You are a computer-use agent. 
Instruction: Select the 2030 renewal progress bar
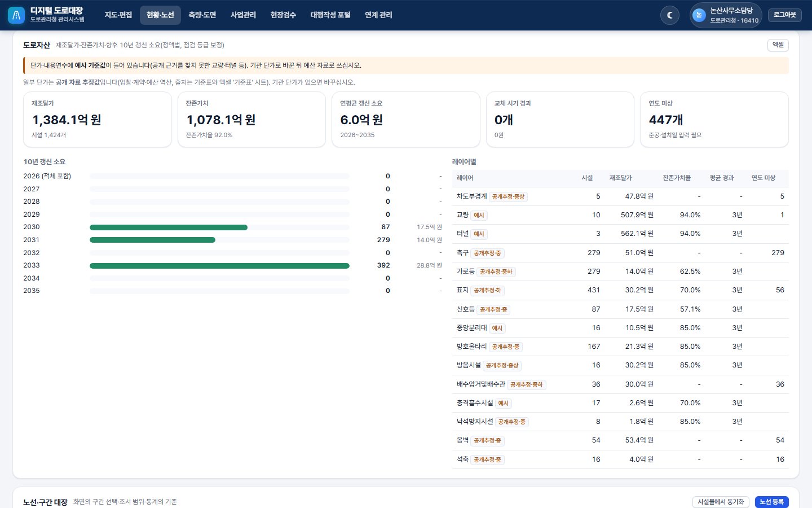[x=220, y=227]
